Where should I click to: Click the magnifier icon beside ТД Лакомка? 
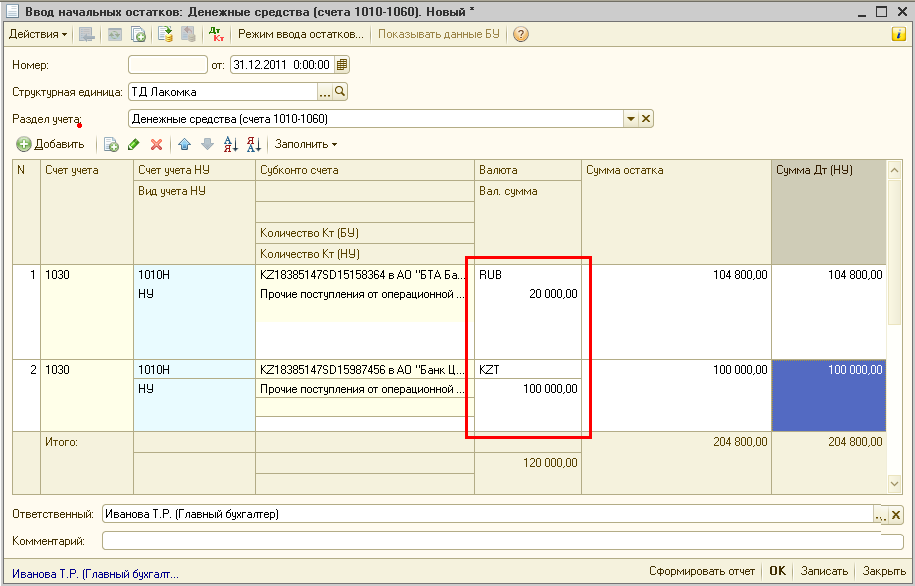pos(340,92)
